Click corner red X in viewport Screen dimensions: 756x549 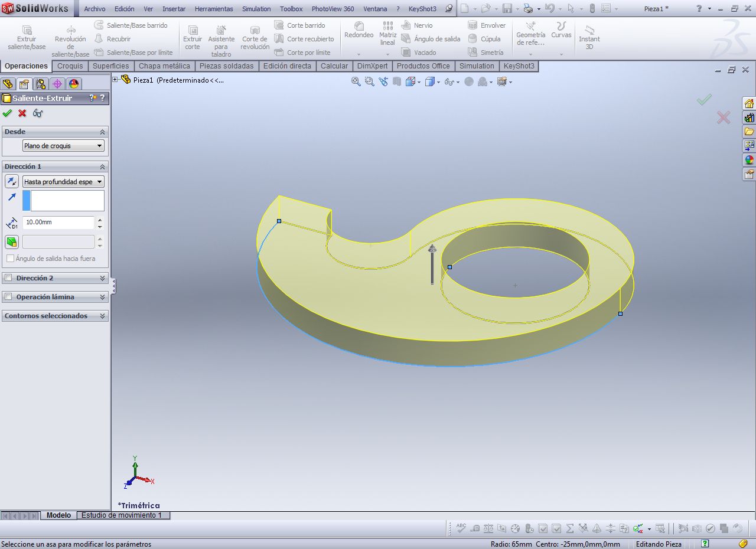tap(724, 117)
